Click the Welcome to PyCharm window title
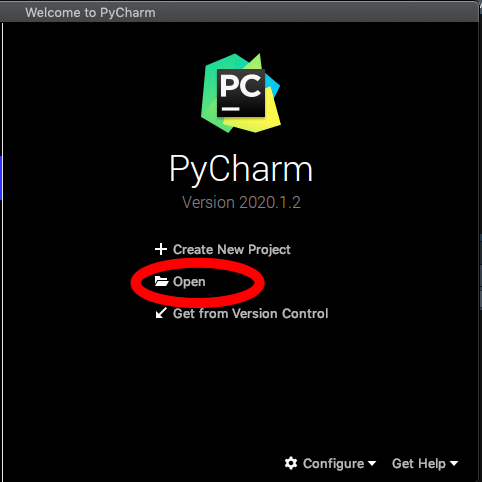 click(90, 13)
